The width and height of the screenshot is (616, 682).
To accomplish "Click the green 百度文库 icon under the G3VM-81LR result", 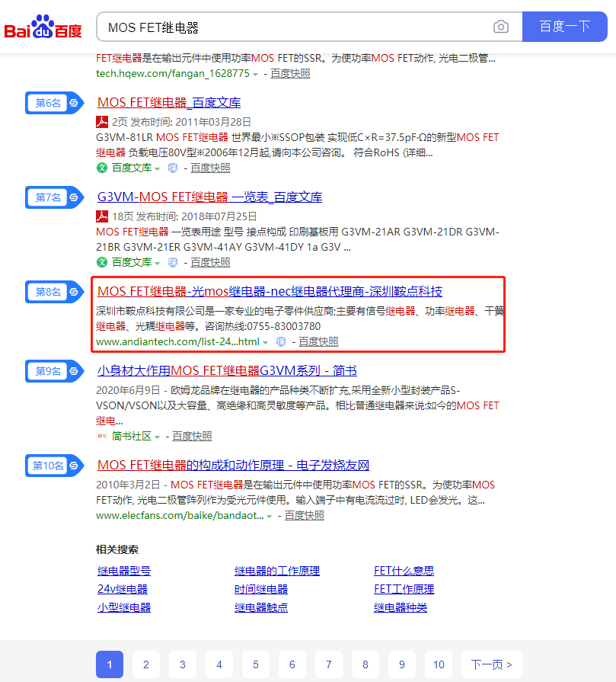I will (x=102, y=168).
